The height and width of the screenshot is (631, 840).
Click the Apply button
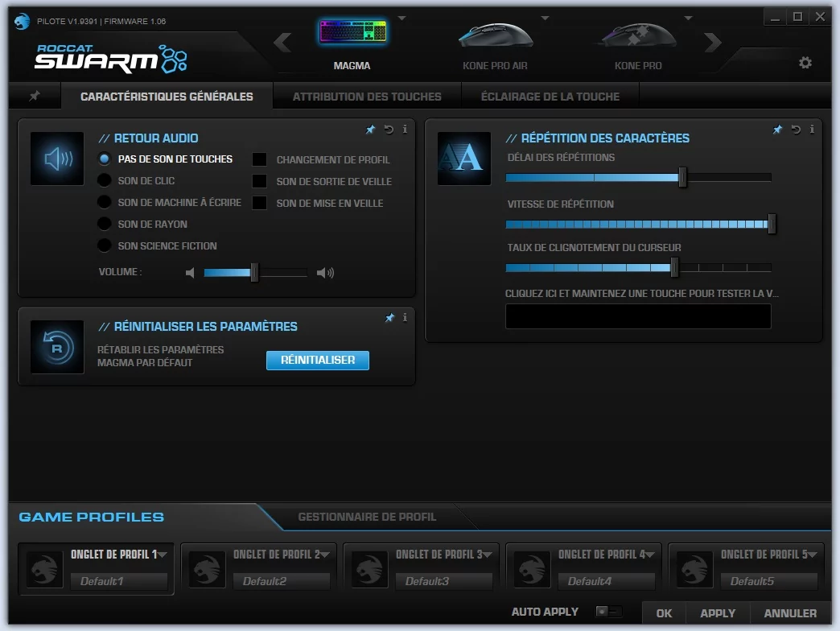[x=718, y=612]
